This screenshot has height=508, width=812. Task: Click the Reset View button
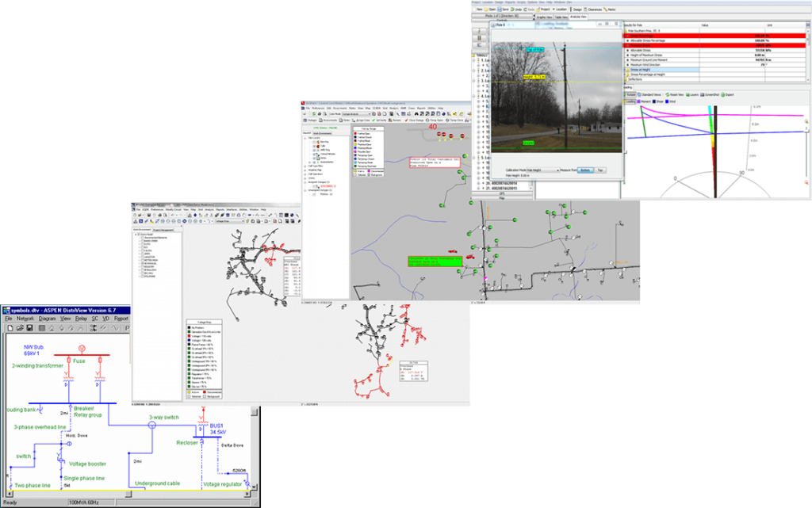coord(675,94)
